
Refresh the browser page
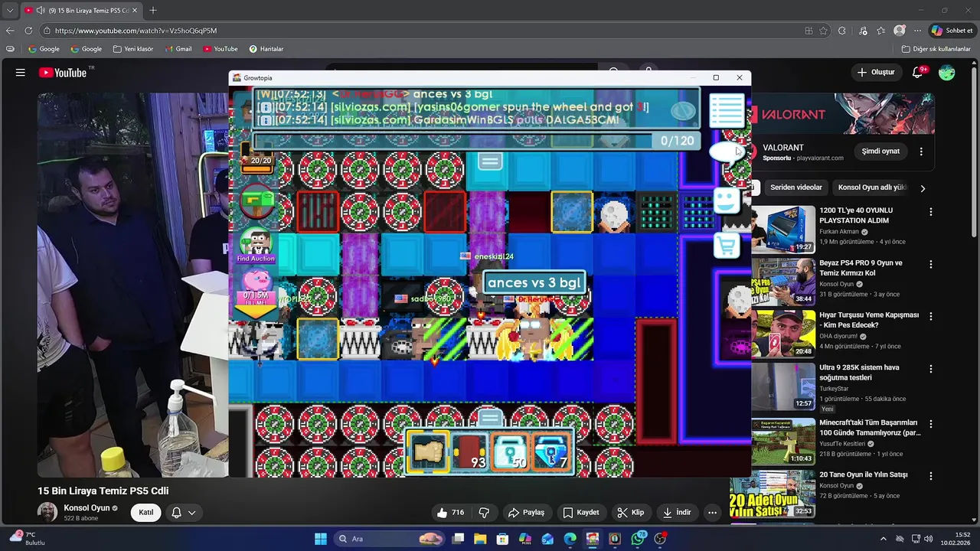[x=28, y=31]
